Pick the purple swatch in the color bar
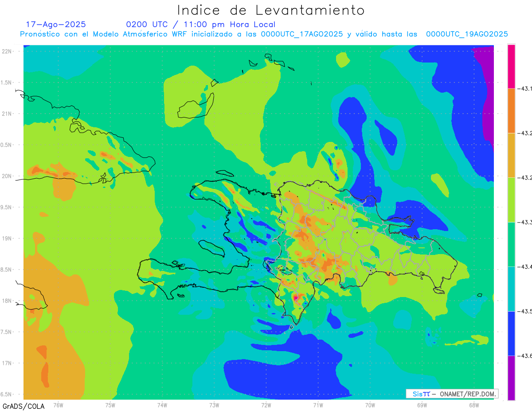The width and height of the screenshot is (532, 411). point(511,378)
